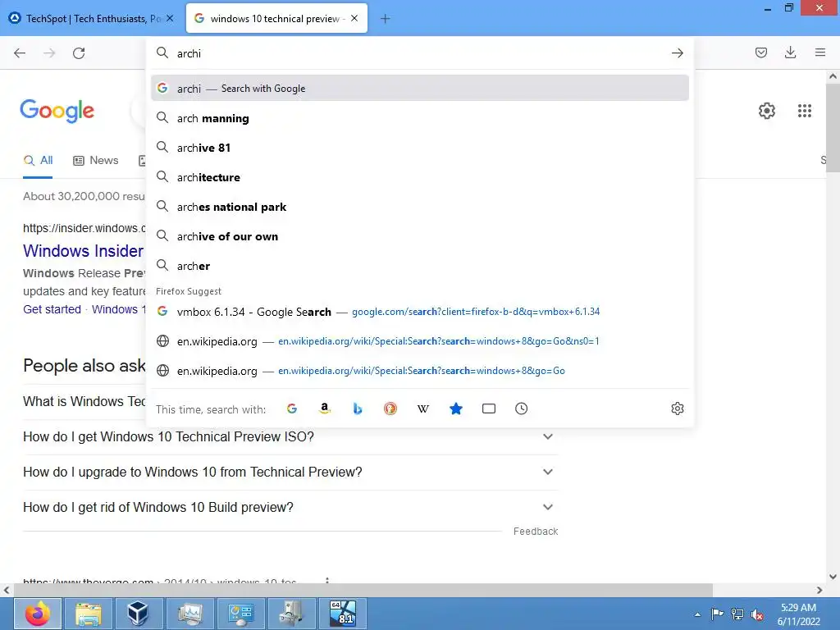Screen dimensions: 840x630
Task: Click the Google logo
Action: [x=57, y=111]
